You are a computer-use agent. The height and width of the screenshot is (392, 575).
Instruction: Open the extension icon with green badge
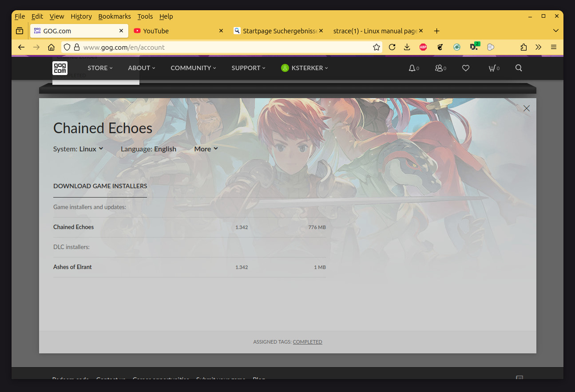474,47
